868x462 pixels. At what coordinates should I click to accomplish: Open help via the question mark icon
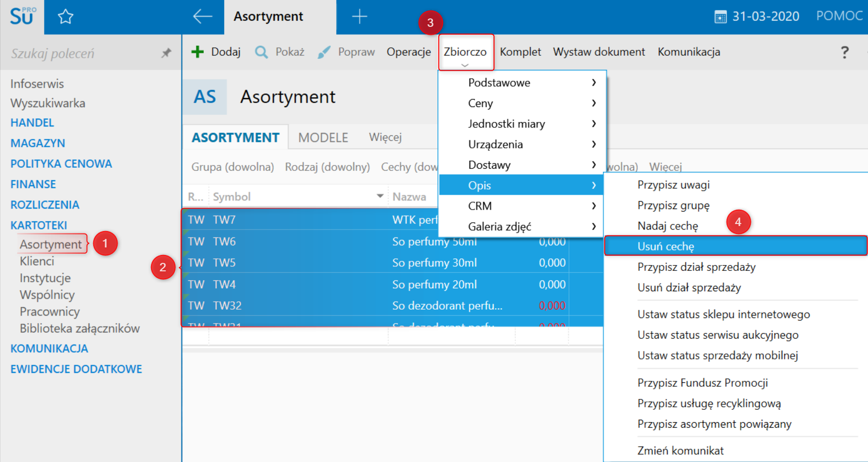click(x=845, y=52)
